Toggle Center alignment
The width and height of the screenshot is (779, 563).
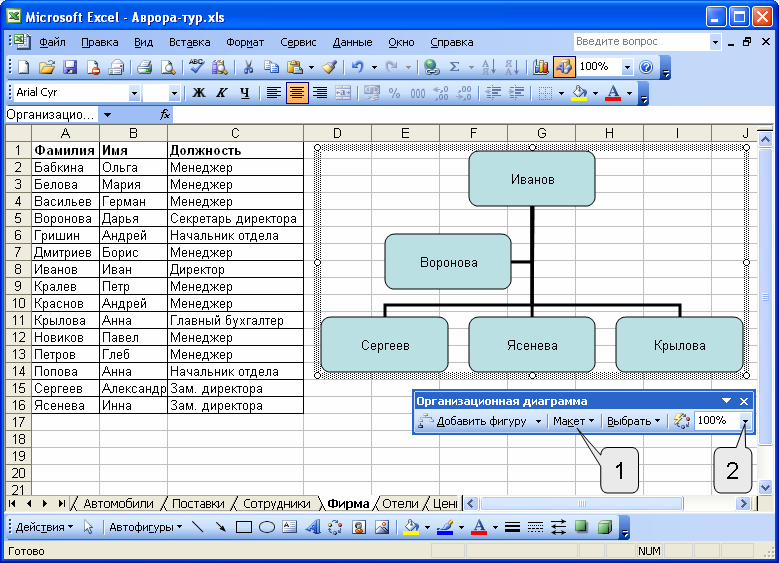[297, 93]
